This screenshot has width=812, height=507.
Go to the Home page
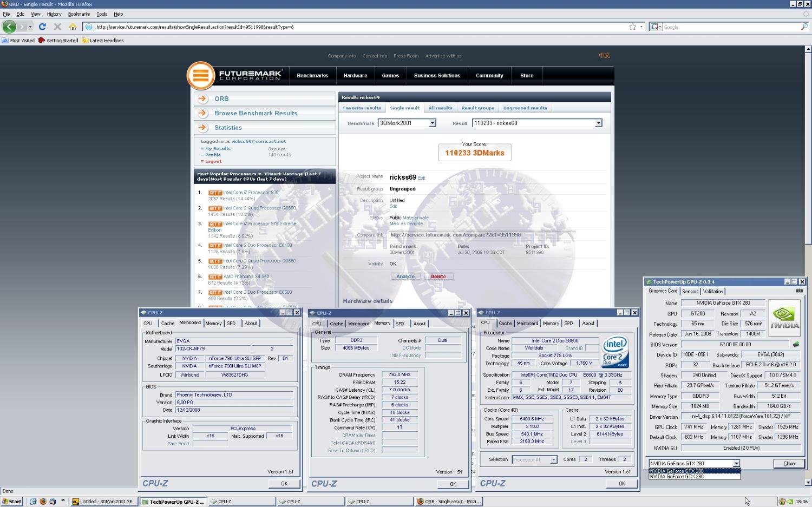73,27
